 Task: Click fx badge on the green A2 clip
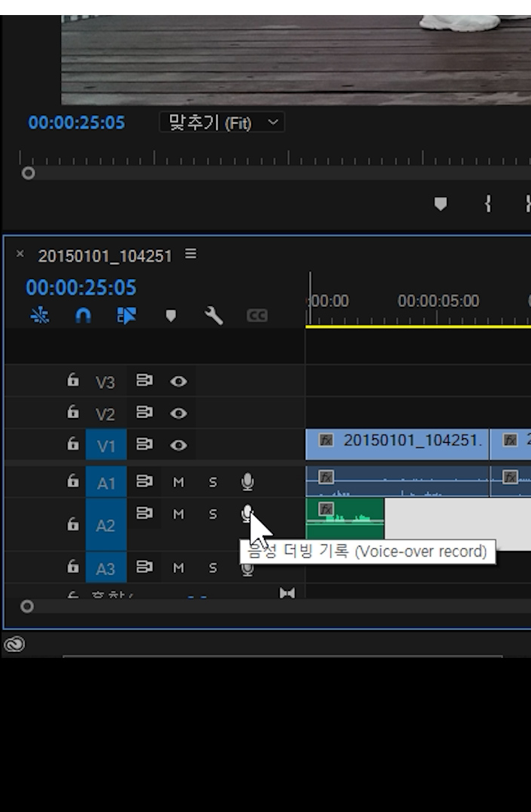326,508
